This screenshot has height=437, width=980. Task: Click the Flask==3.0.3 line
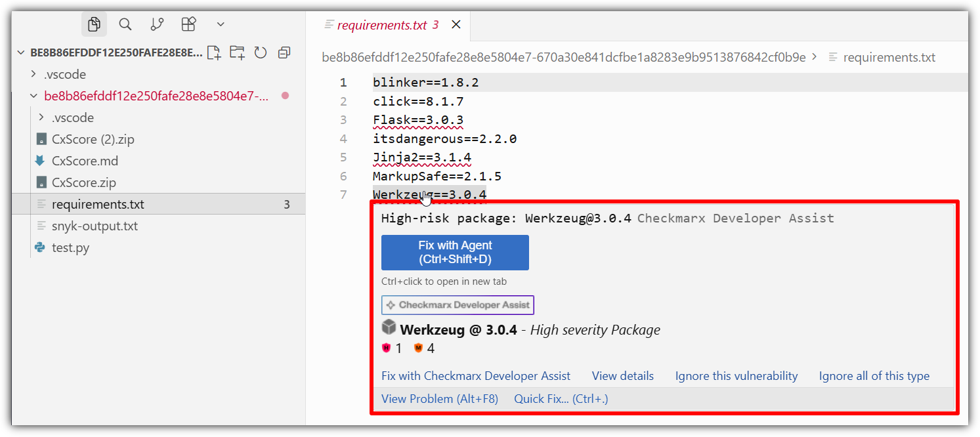pyautogui.click(x=418, y=120)
